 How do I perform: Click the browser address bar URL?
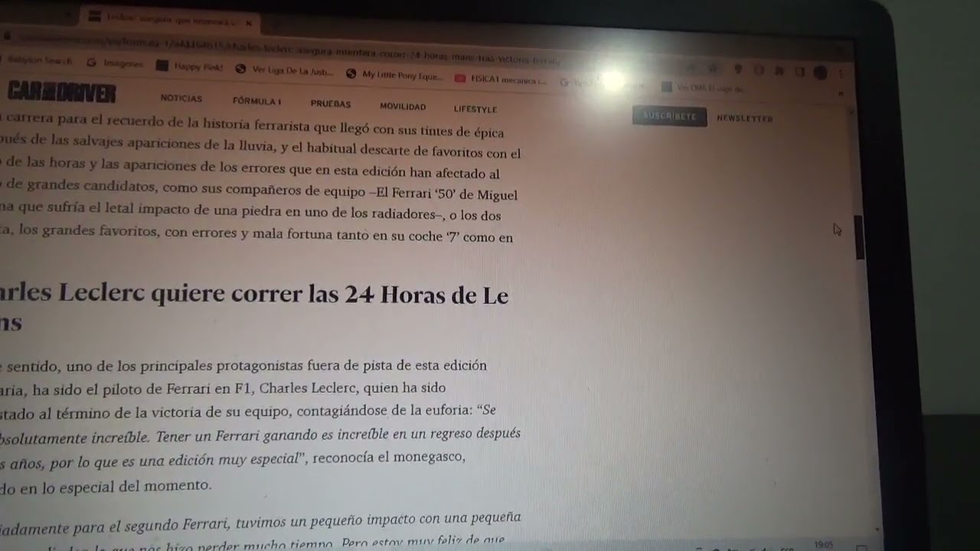tap(291, 49)
